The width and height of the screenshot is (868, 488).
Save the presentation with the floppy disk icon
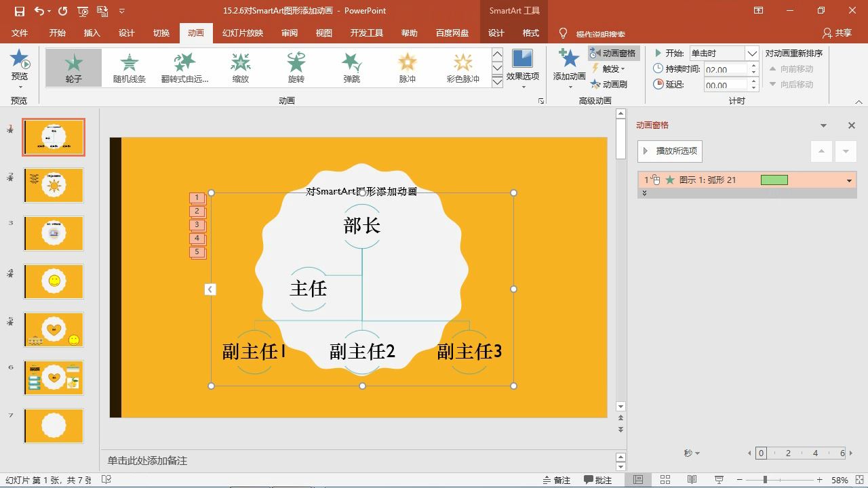click(x=19, y=11)
